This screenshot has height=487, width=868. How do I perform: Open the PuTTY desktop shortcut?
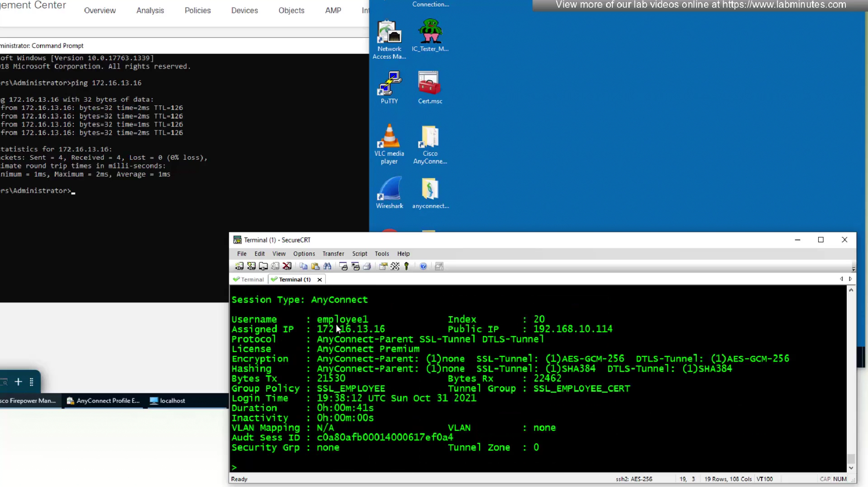point(389,87)
